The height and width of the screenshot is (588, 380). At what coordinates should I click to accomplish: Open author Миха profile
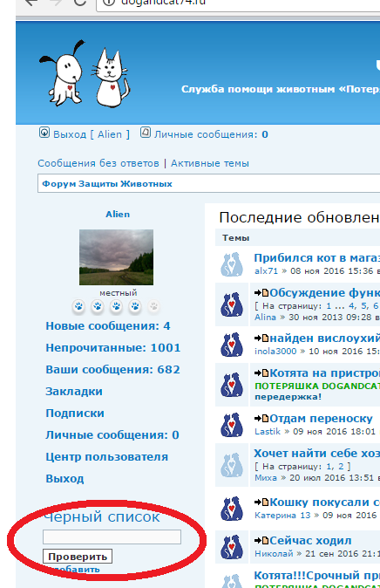click(266, 478)
